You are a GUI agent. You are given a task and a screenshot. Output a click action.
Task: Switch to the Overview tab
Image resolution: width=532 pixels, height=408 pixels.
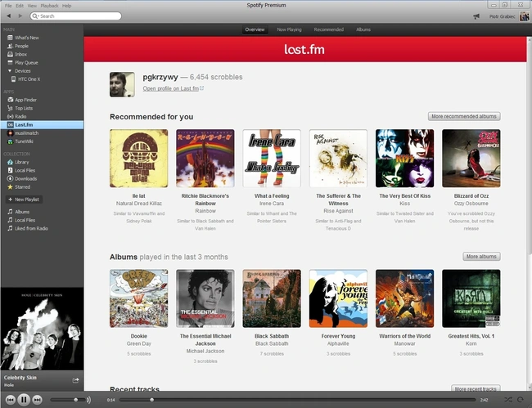[x=255, y=29]
